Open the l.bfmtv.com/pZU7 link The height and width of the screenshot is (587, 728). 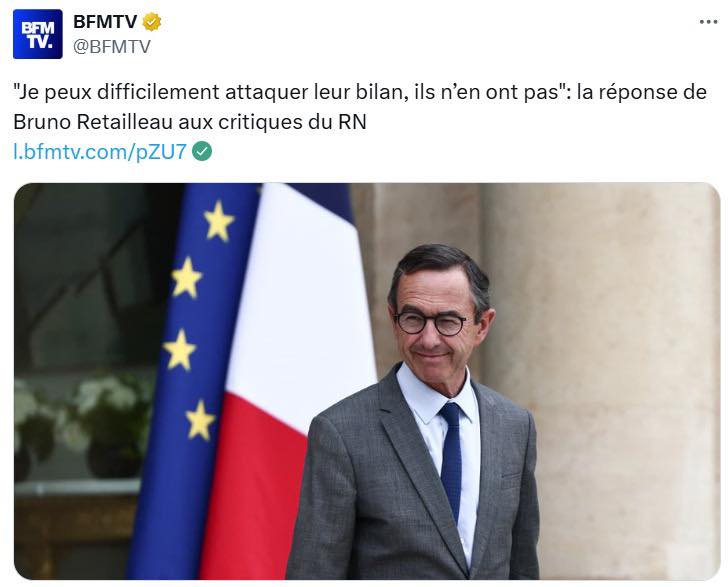[x=100, y=151]
